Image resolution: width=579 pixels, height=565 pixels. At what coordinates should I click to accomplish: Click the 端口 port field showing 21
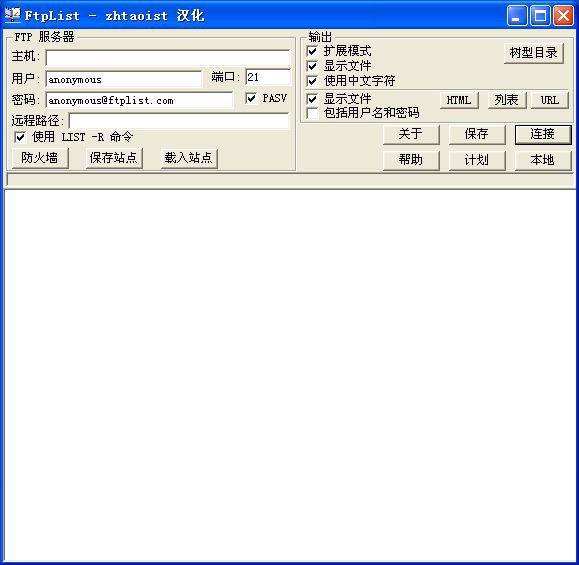tap(268, 77)
